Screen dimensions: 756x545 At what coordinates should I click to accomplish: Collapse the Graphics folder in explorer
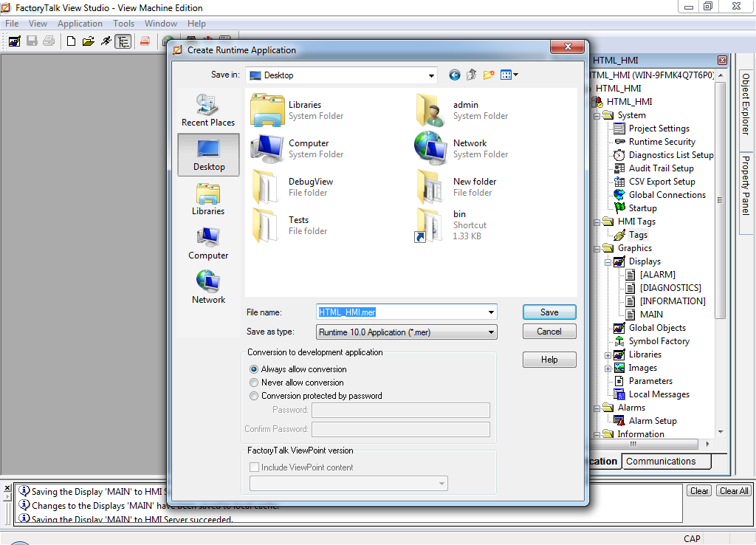[x=597, y=249]
